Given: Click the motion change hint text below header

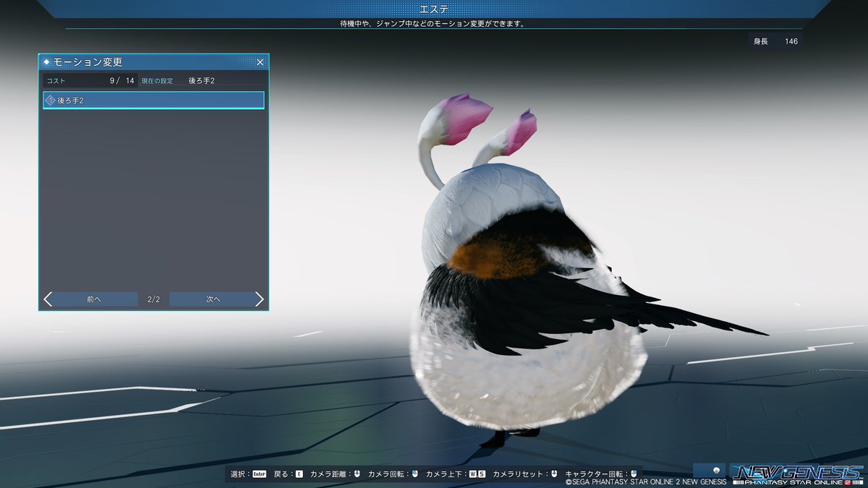Looking at the screenshot, I should pos(433,23).
